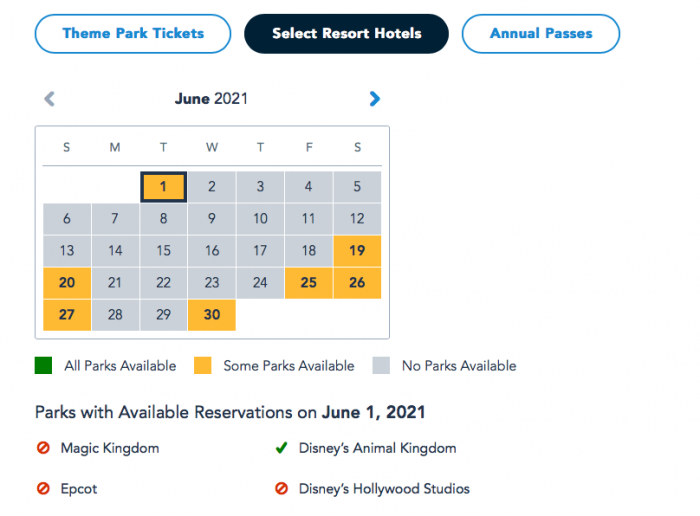Select unavailable date June 15

tap(163, 251)
